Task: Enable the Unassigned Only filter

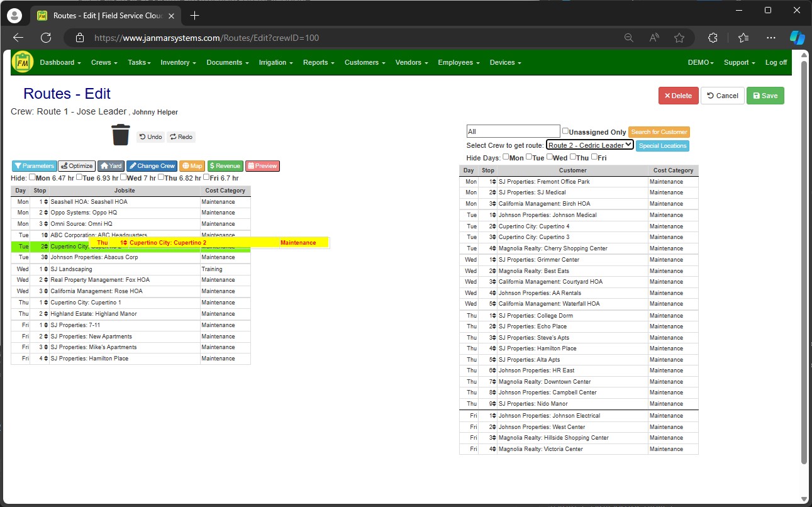Action: click(x=565, y=130)
